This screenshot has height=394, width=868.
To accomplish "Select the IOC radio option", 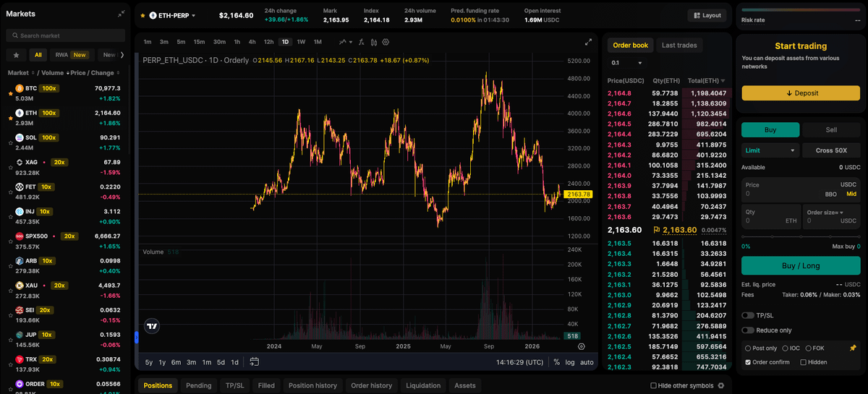I will (x=786, y=348).
